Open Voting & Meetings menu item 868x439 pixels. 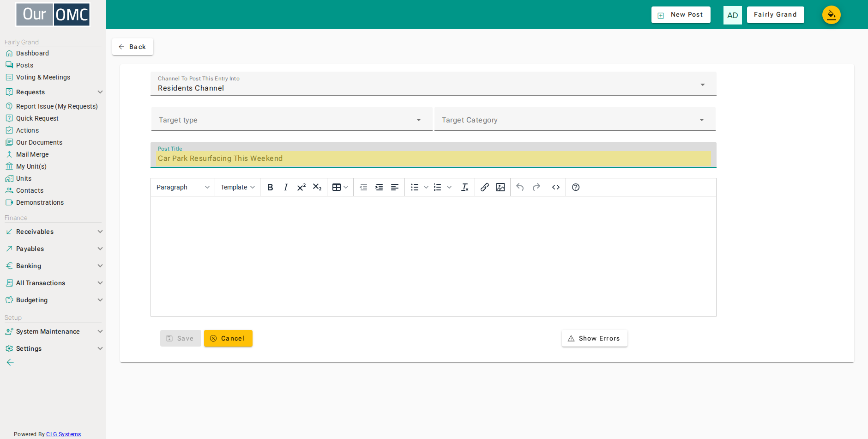click(43, 77)
